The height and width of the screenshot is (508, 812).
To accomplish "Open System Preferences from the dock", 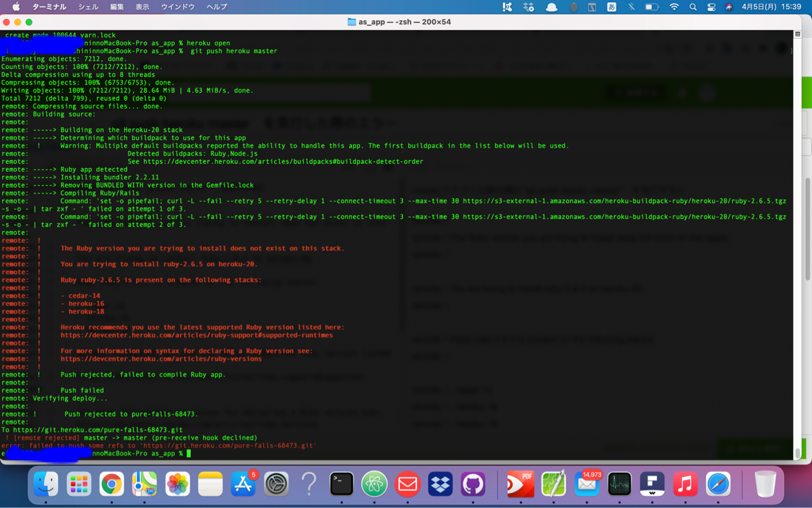I will tap(276, 484).
